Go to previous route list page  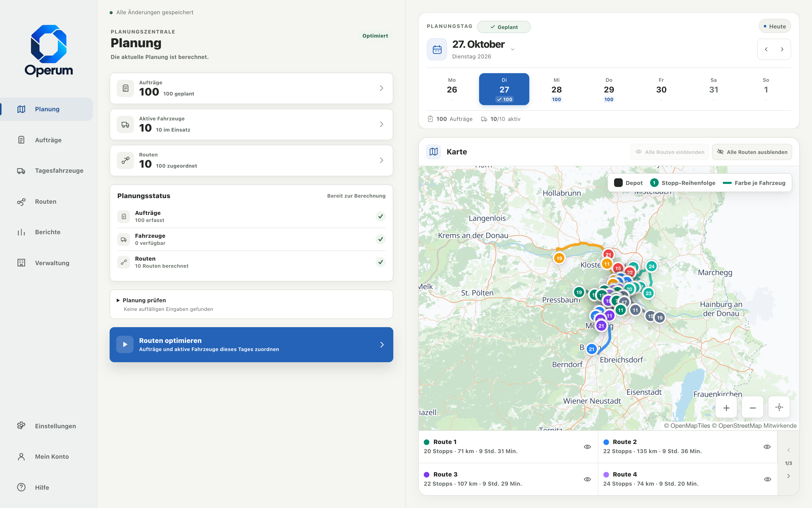click(x=788, y=450)
